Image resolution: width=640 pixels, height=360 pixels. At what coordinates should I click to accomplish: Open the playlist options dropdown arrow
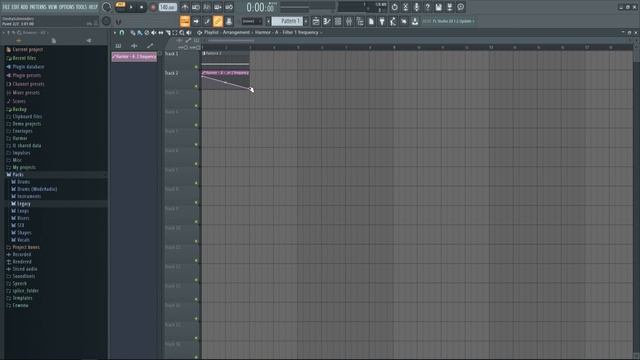115,32
